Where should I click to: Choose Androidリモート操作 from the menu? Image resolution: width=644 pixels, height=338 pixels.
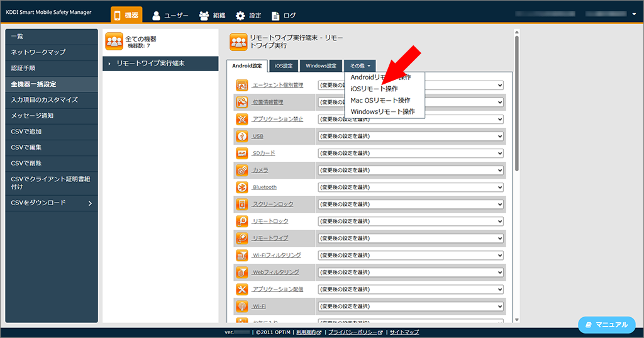[380, 77]
